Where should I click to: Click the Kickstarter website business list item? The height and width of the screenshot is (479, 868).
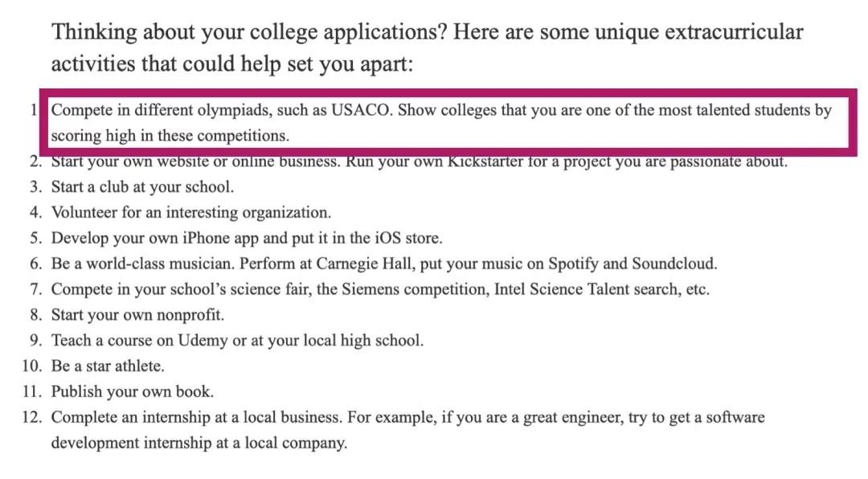click(x=419, y=162)
